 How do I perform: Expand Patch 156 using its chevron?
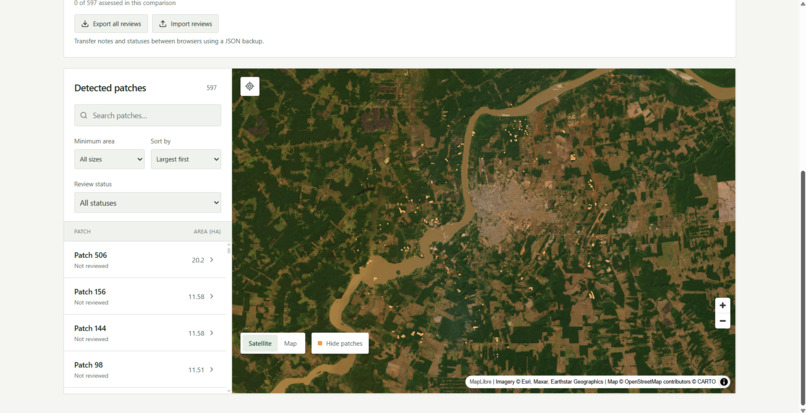pyautogui.click(x=211, y=296)
